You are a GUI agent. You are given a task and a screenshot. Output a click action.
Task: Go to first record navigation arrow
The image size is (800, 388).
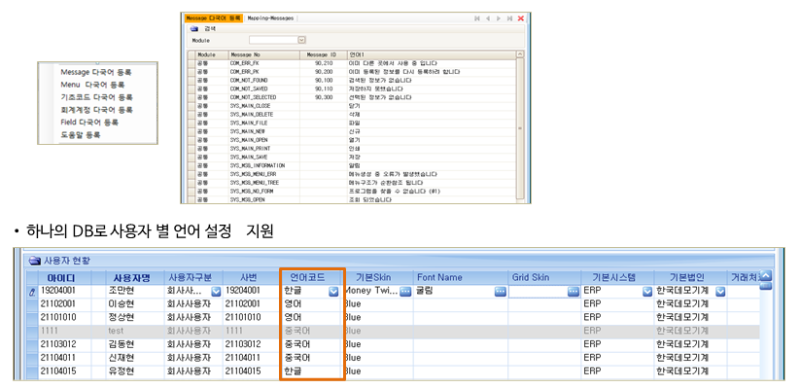coord(477,18)
